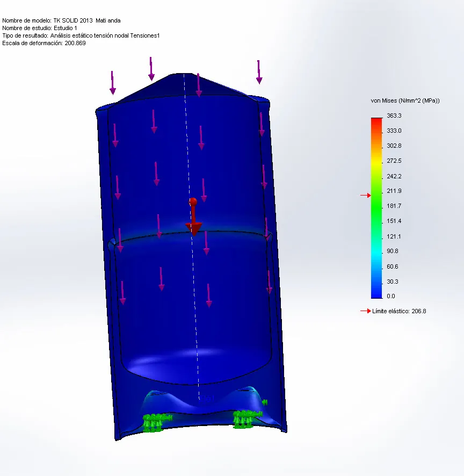Click the model name text 'TK SOLID 2013 Mati anda'

(x=87, y=20)
